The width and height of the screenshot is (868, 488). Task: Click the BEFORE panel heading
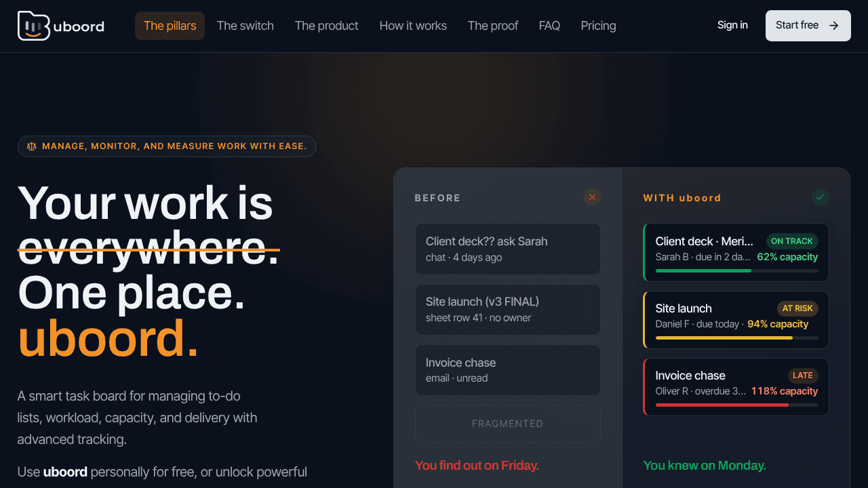click(x=437, y=198)
